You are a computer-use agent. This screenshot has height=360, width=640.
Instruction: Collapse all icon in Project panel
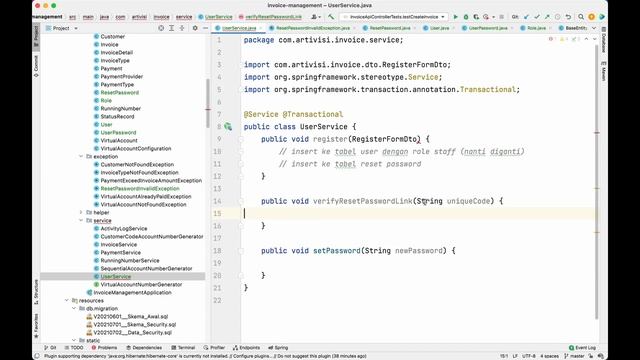[182, 28]
